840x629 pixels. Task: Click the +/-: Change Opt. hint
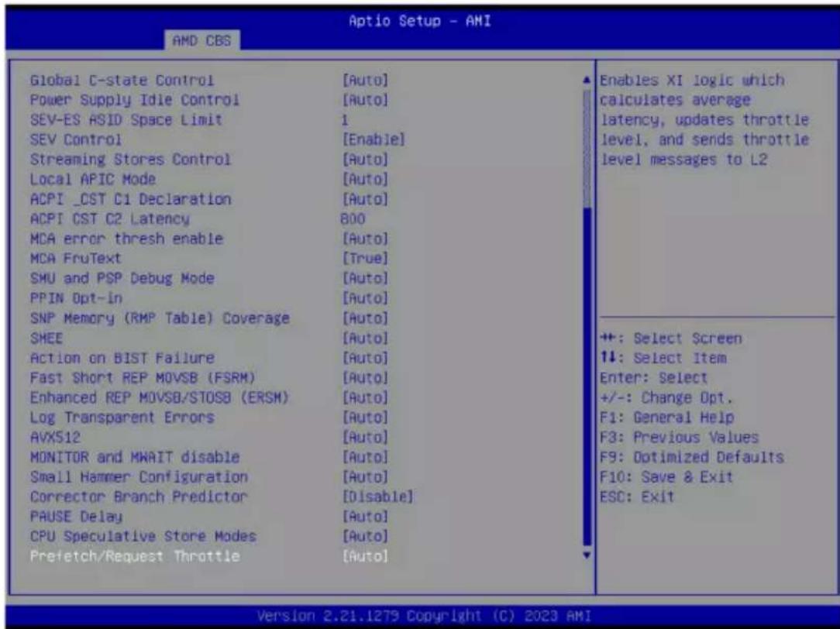(x=666, y=397)
